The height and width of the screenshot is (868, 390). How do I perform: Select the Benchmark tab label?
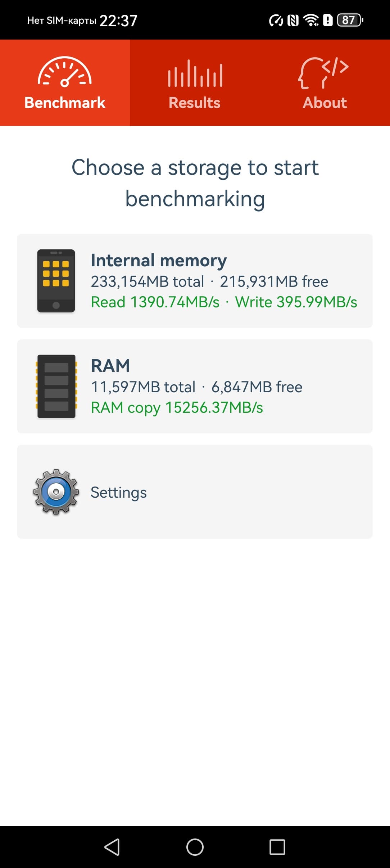(x=65, y=103)
